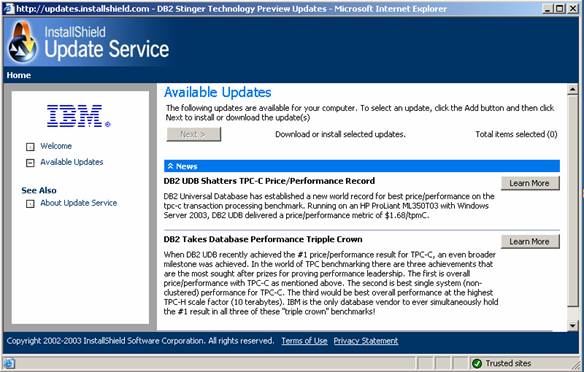Click the status bar page icon

[x=9, y=363]
